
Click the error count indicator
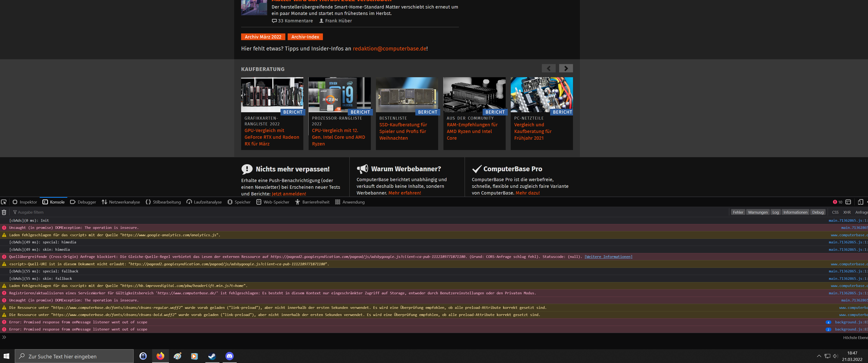[837, 202]
